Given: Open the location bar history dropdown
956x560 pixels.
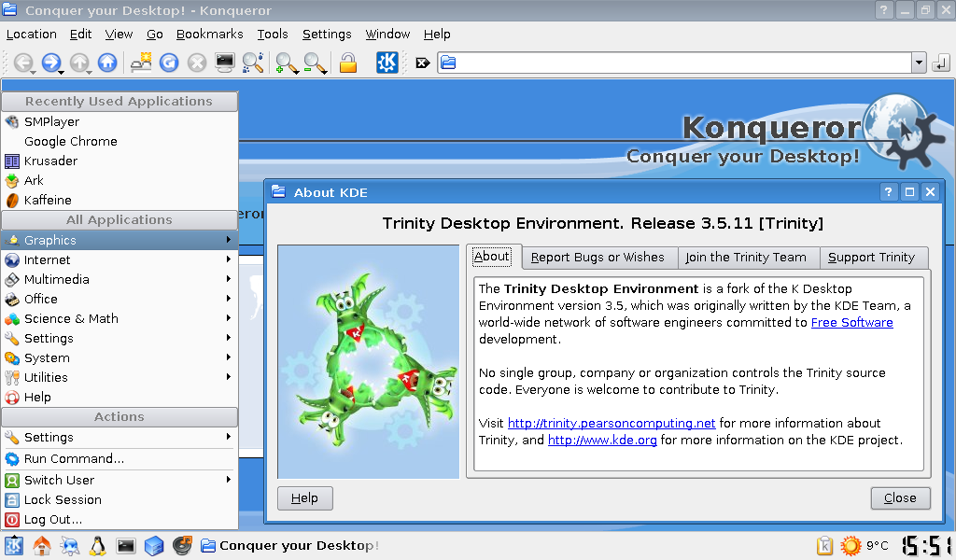Looking at the screenshot, I should (919, 63).
